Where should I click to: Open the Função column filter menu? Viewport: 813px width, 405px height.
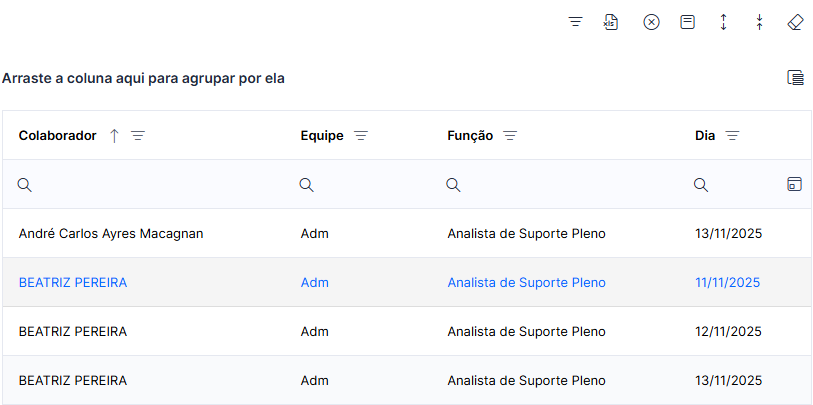(511, 136)
